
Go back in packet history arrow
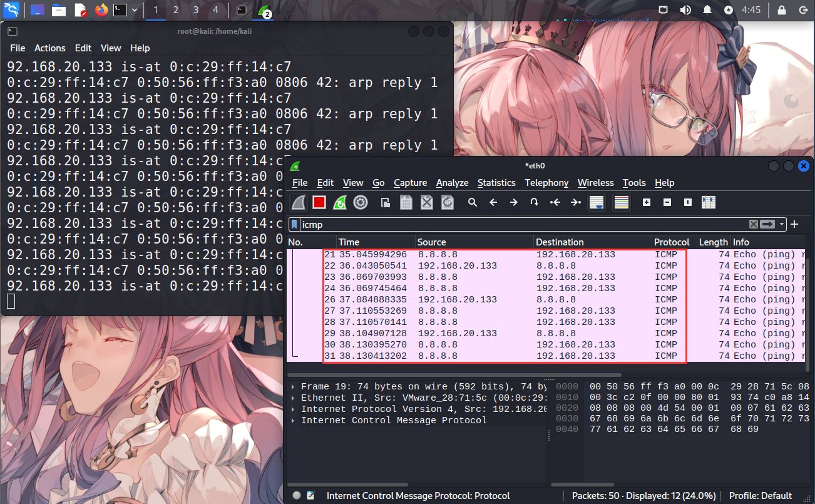tap(493, 202)
